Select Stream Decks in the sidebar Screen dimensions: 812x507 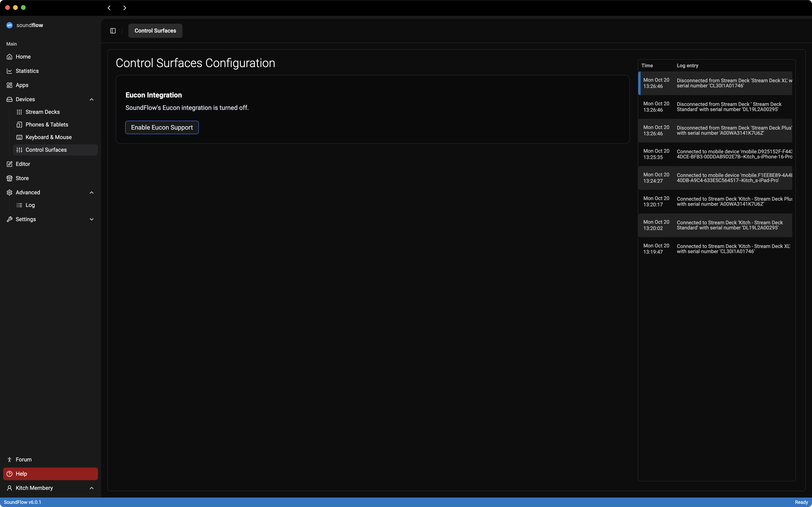coord(42,112)
